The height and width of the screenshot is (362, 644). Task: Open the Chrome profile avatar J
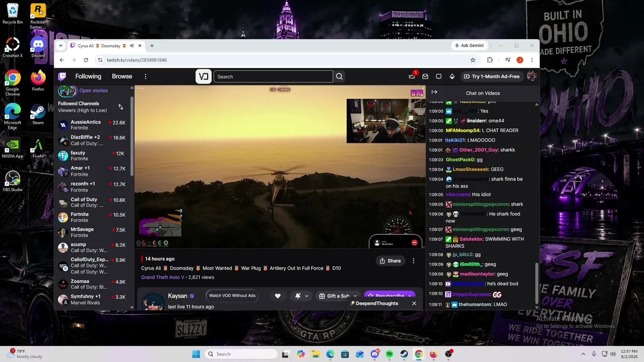[520, 60]
